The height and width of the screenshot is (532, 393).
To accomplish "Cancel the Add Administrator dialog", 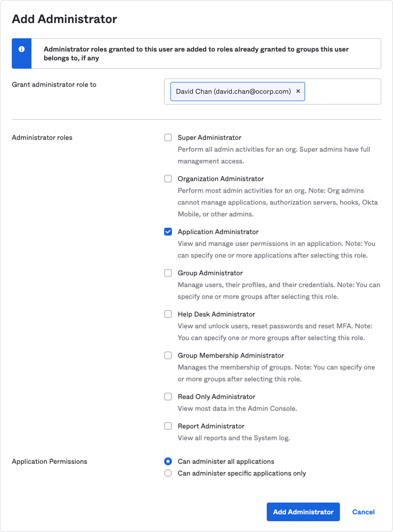I will 363,512.
